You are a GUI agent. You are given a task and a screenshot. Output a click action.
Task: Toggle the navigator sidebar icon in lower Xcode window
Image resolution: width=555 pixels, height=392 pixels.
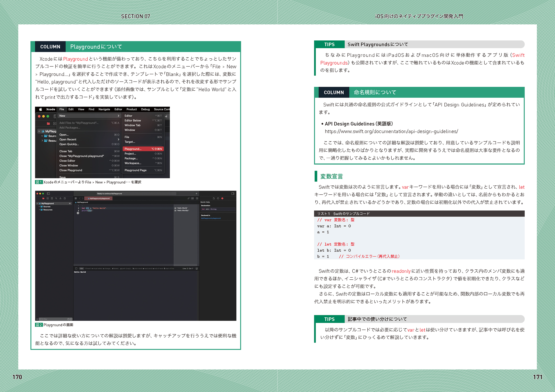click(48, 193)
